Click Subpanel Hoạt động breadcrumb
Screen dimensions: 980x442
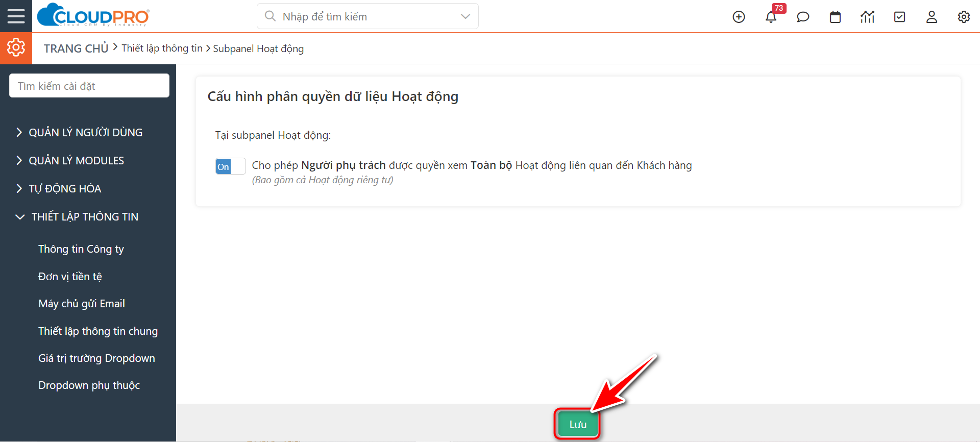258,48
